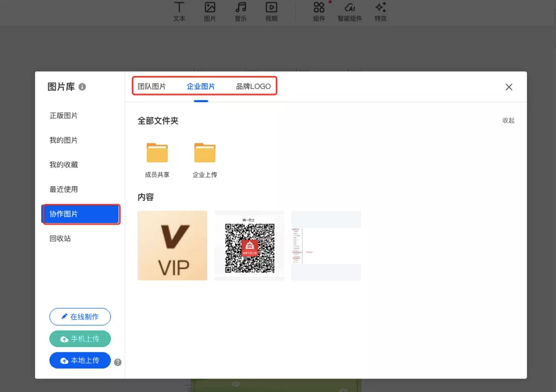Open the 特效 effects tool

(x=381, y=12)
